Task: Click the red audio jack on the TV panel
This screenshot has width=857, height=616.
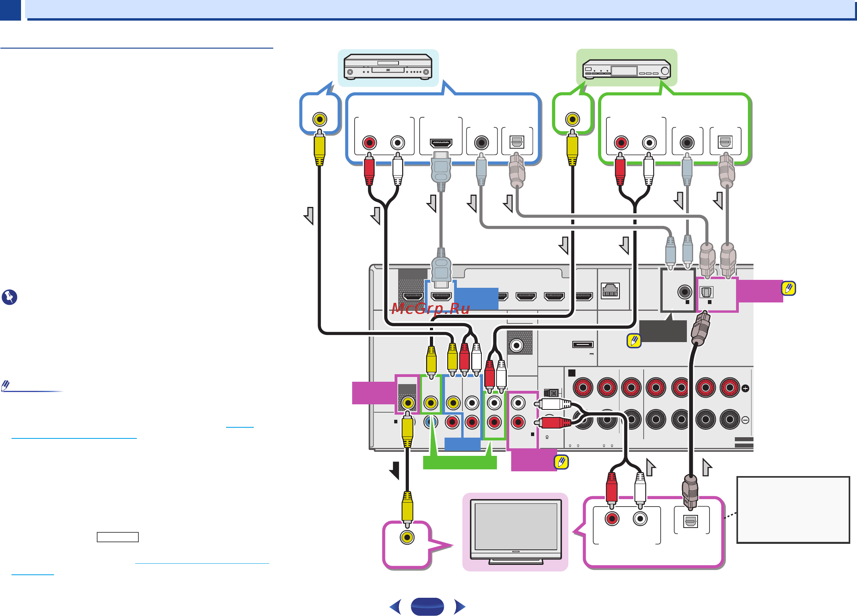Action: (x=612, y=518)
